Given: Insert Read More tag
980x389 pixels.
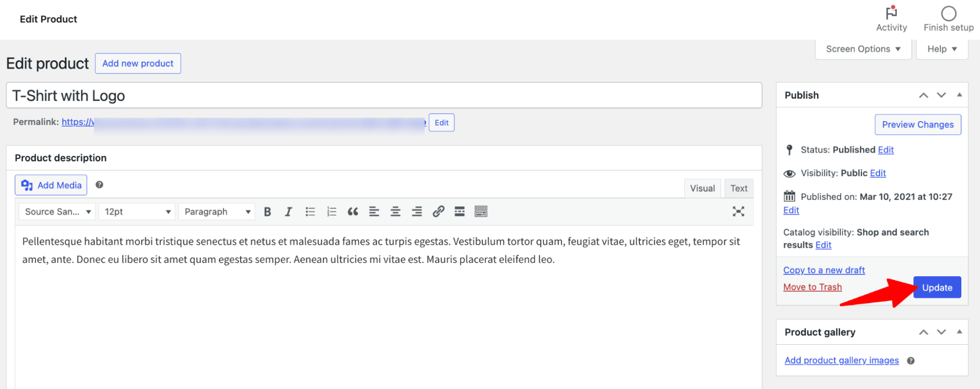Looking at the screenshot, I should (x=459, y=211).
